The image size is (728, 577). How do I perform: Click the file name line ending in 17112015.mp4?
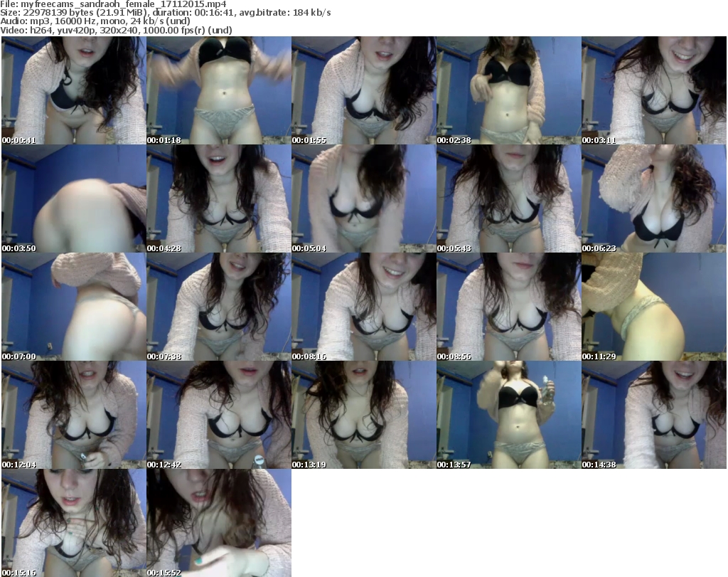pyautogui.click(x=113, y=4)
